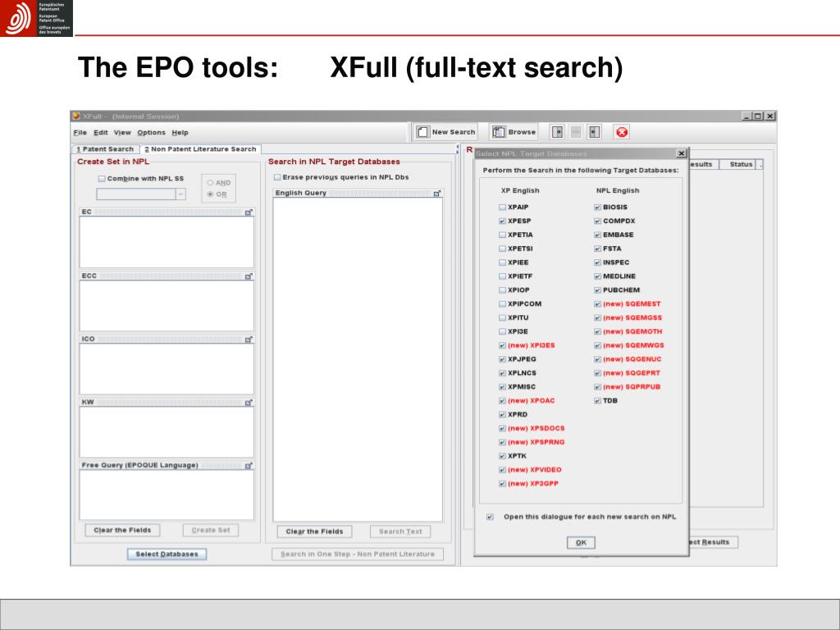
Task: Uncheck the MEDLINE database checkbox
Action: pos(597,276)
